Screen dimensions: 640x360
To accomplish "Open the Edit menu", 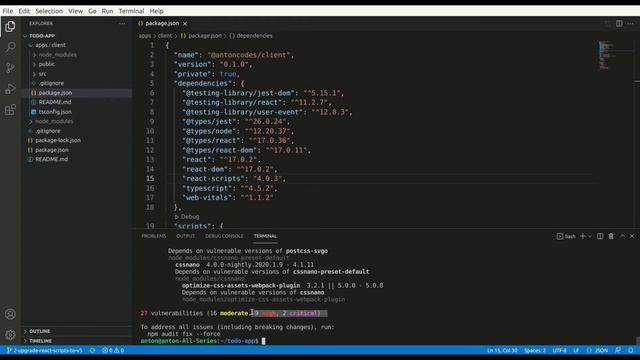I will [24, 11].
